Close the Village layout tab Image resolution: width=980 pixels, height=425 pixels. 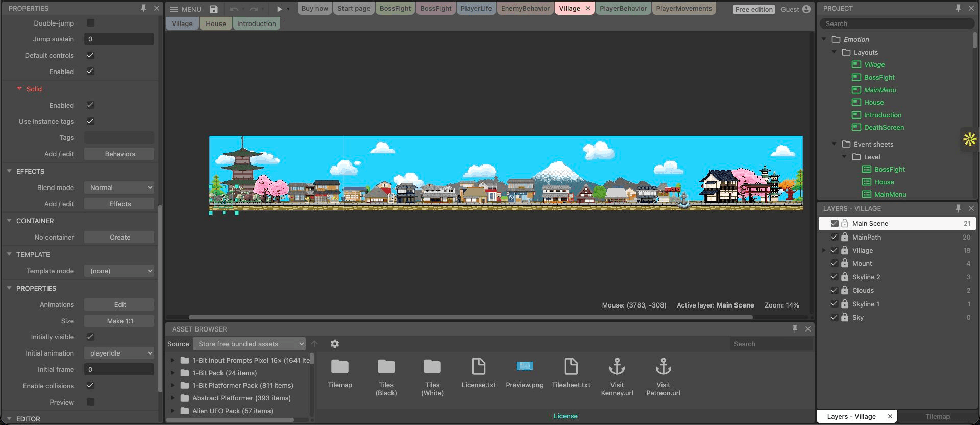click(588, 8)
